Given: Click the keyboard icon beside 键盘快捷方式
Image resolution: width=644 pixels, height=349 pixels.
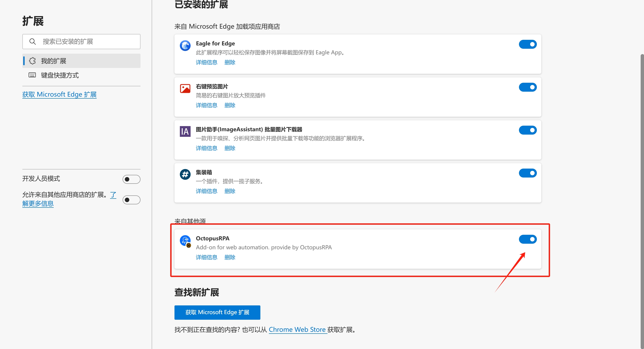Looking at the screenshot, I should [32, 75].
